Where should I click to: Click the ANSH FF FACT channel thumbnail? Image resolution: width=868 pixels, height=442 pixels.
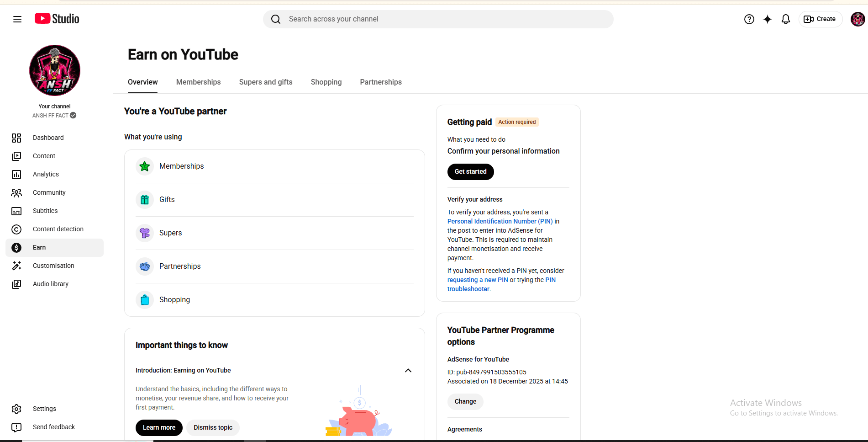coord(55,70)
